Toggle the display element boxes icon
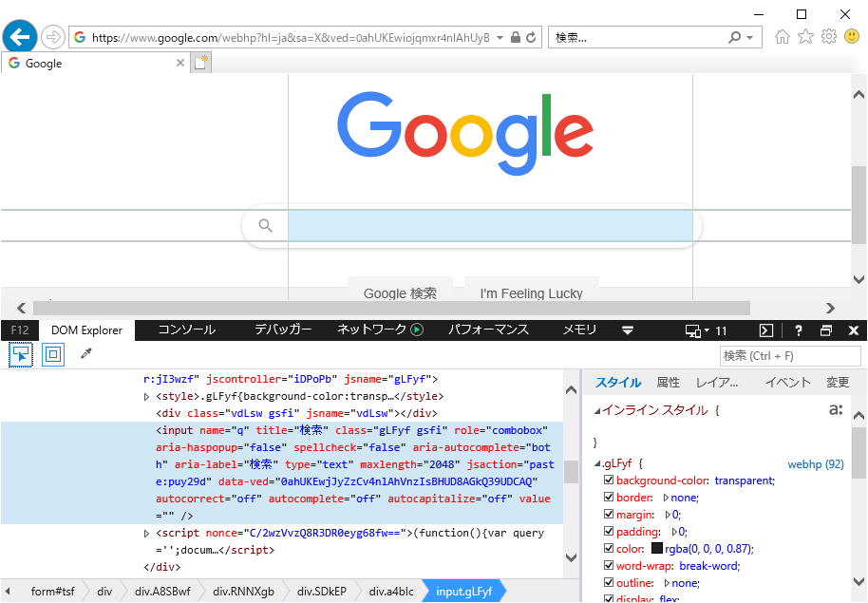Viewport: 868px width, 603px height. coord(53,354)
